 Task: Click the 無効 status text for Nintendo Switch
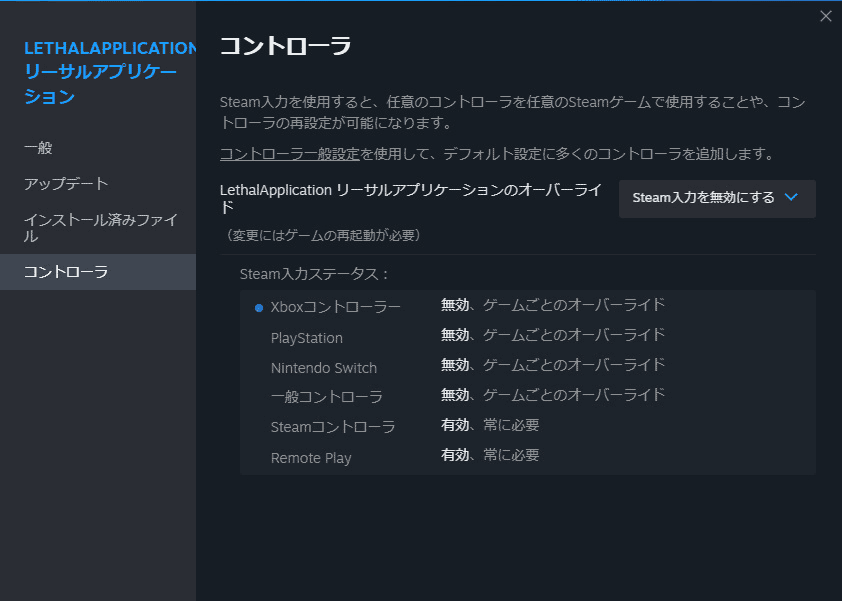tap(455, 365)
